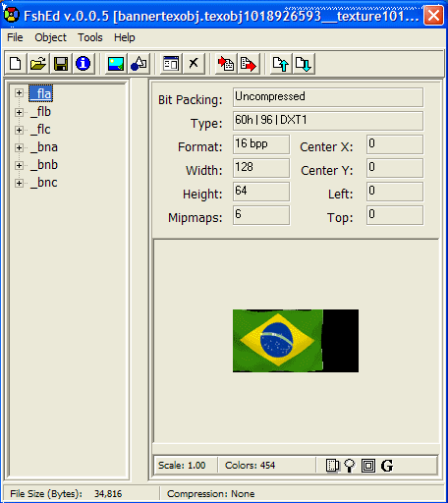Image resolution: width=448 pixels, height=503 pixels.
Task: Expand the _bnb tree node
Action: pyautogui.click(x=19, y=165)
